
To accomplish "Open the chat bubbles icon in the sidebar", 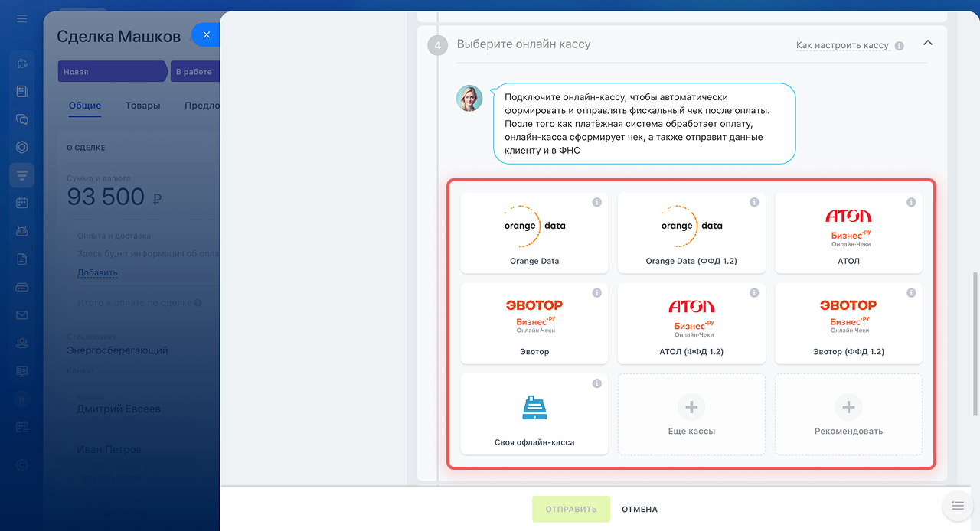I will click(x=21, y=119).
